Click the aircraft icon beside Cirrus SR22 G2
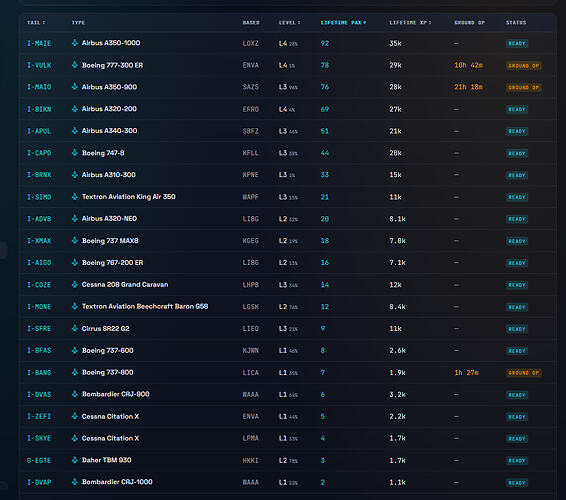This screenshot has width=566, height=500. (75, 328)
